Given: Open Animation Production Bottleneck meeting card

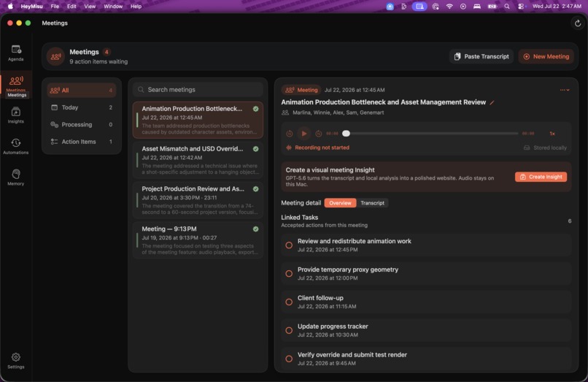Looking at the screenshot, I should coord(198,121).
